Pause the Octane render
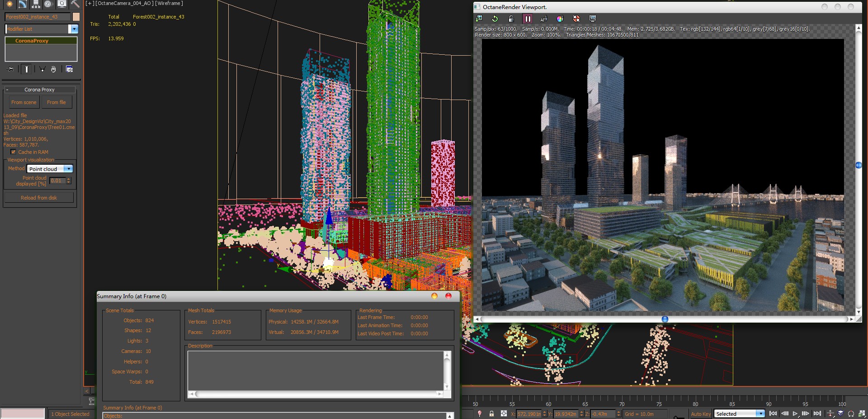 coord(528,19)
